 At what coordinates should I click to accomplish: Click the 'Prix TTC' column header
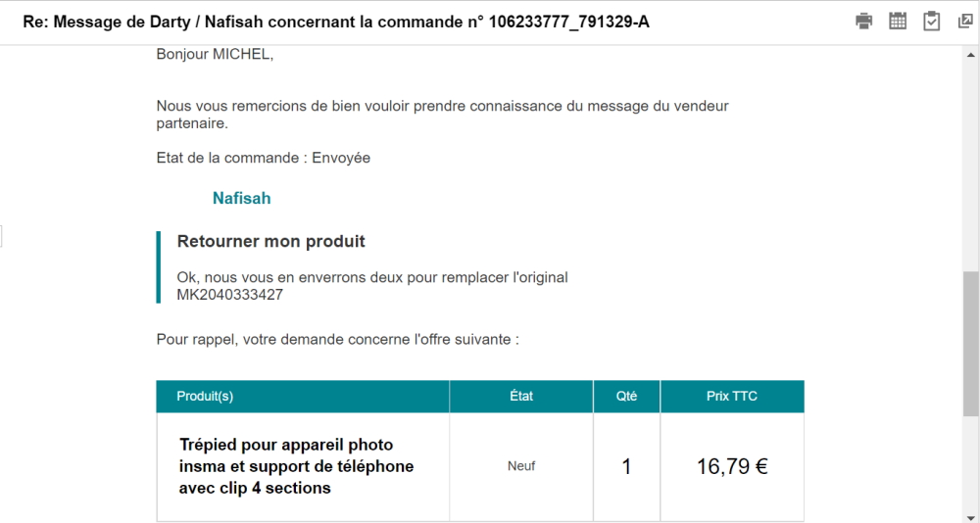tap(732, 397)
